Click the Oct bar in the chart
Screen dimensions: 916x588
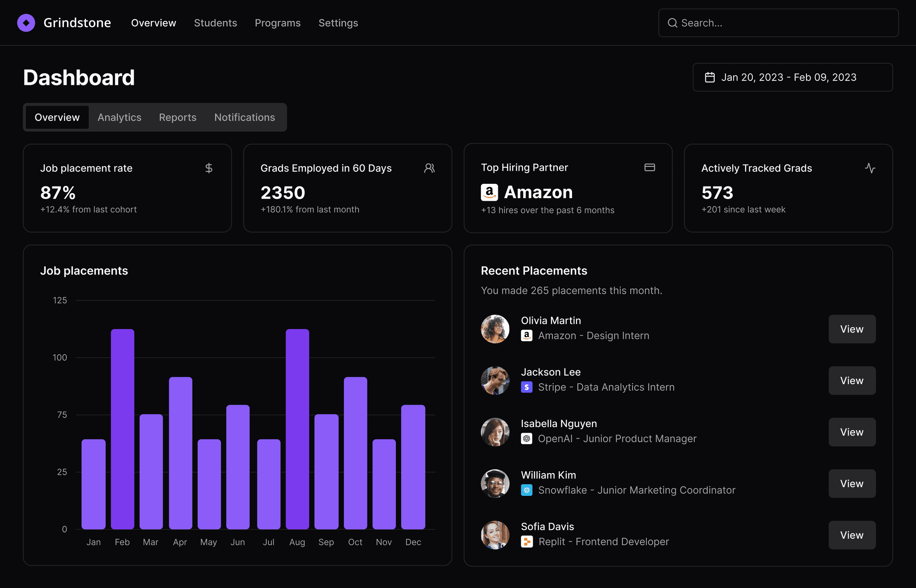point(356,453)
